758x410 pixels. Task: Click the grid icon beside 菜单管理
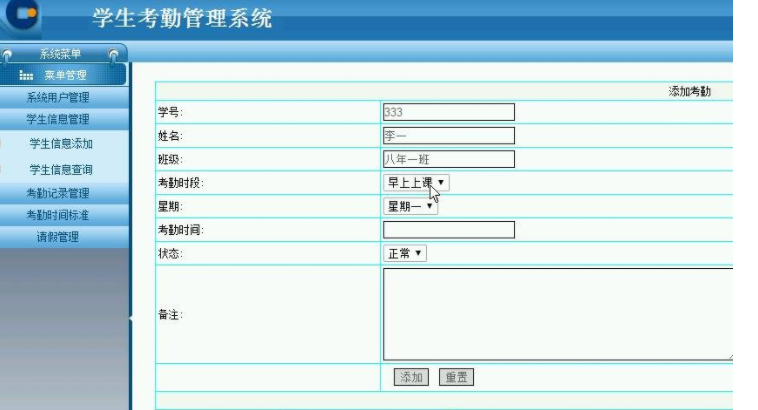[26, 75]
